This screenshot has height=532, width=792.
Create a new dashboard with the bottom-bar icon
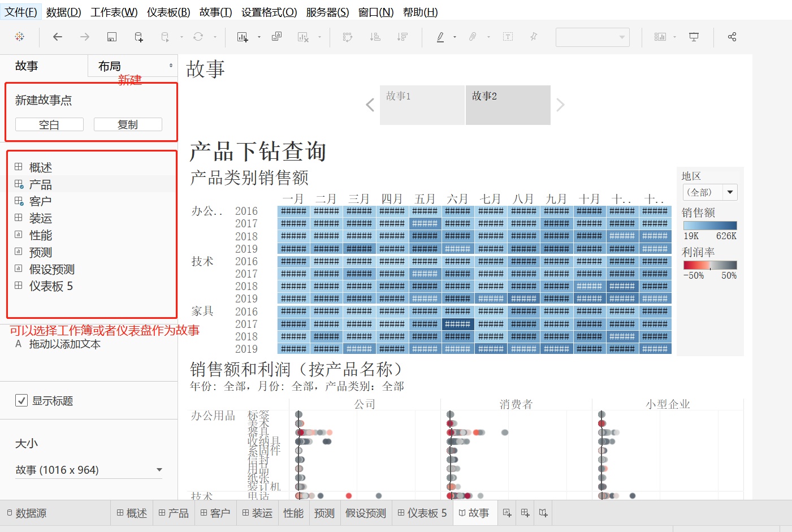click(525, 513)
